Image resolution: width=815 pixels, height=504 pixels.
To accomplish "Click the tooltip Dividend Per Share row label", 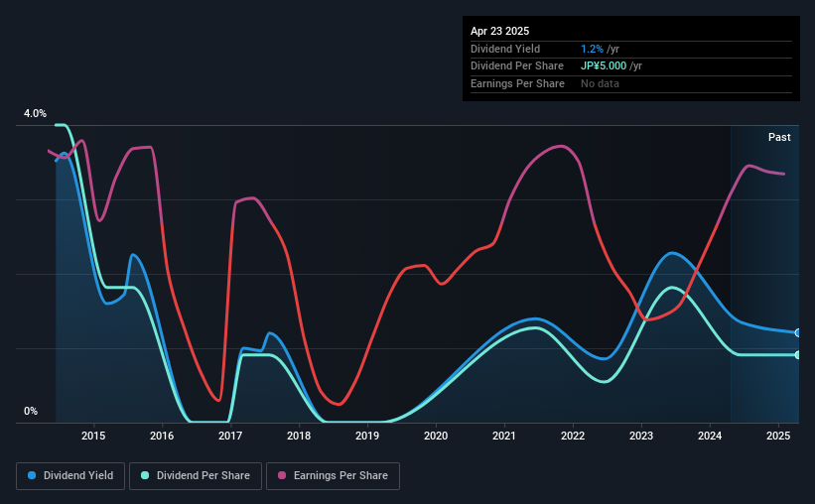I will [x=516, y=66].
